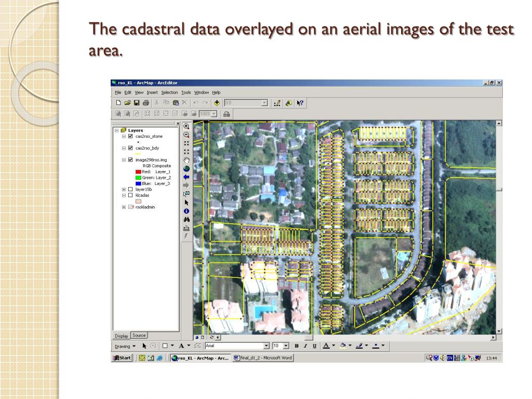Open the font color A picker
The image size is (532, 399).
pyautogui.click(x=326, y=345)
